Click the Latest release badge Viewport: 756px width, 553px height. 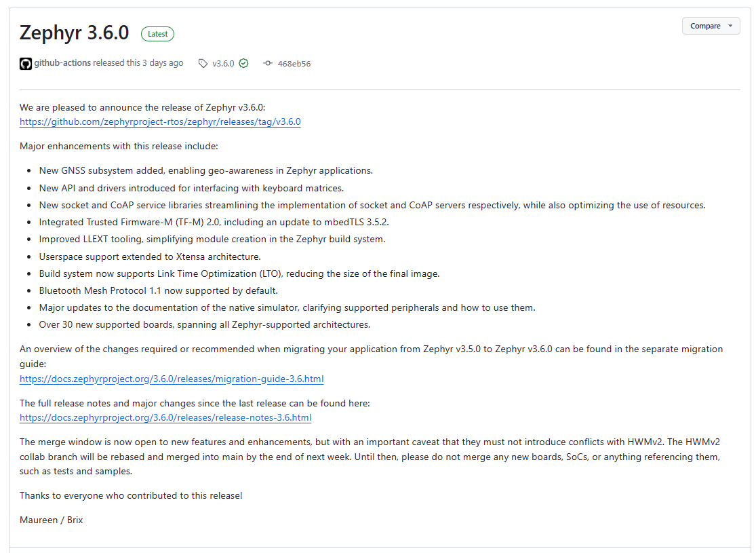click(158, 34)
